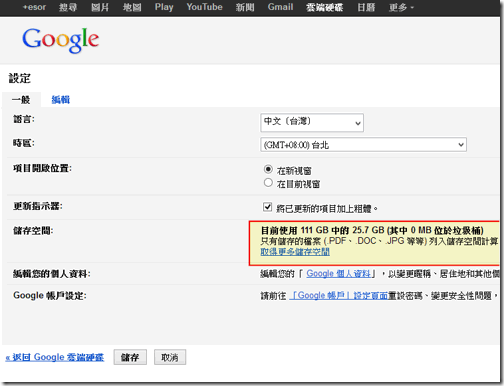Open 新聞 in the top bar
504x386 pixels.
tap(245, 7)
